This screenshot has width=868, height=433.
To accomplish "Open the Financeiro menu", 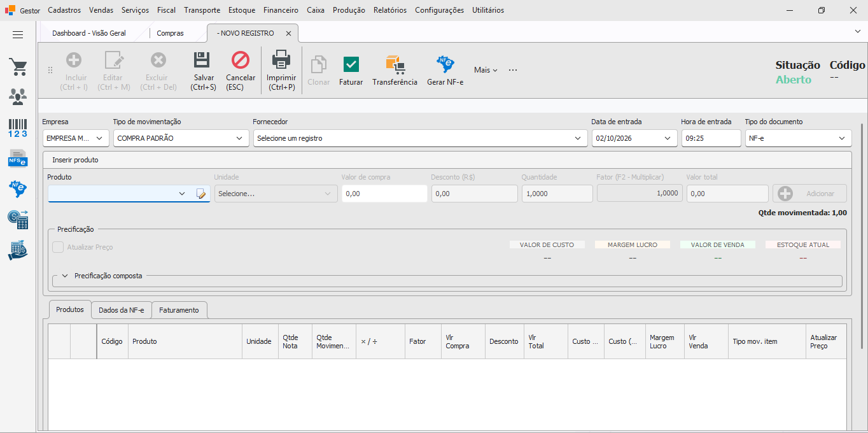I will [x=281, y=10].
